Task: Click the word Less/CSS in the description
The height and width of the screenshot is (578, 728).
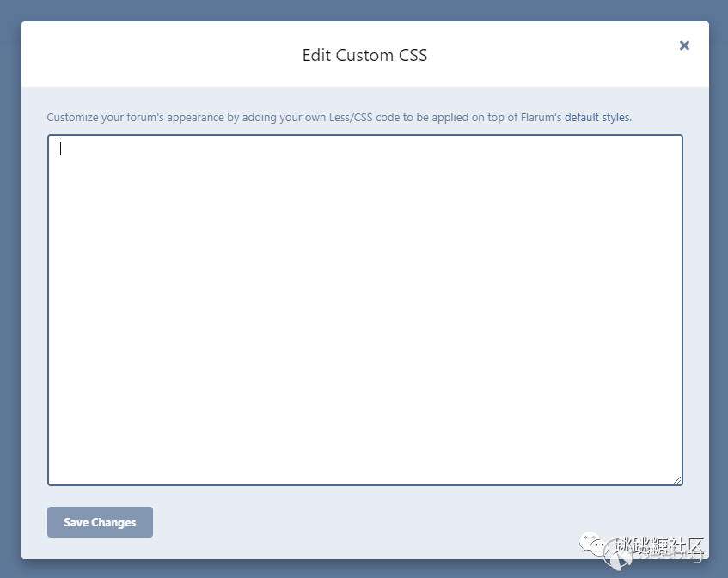Action: [351, 118]
